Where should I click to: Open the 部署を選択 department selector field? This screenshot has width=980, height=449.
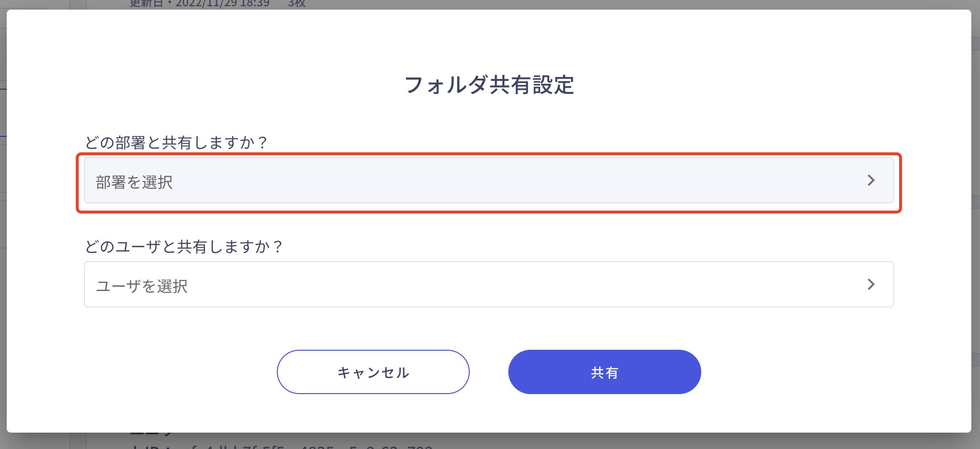[489, 180]
